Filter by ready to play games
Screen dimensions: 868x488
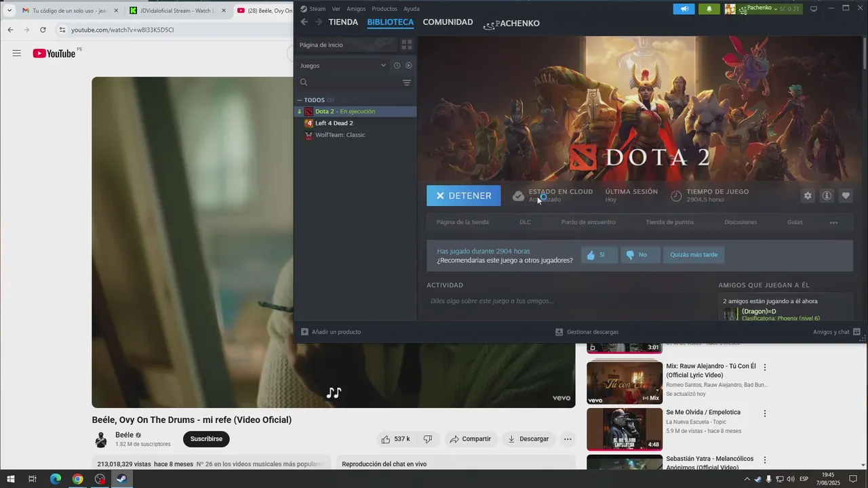(409, 66)
